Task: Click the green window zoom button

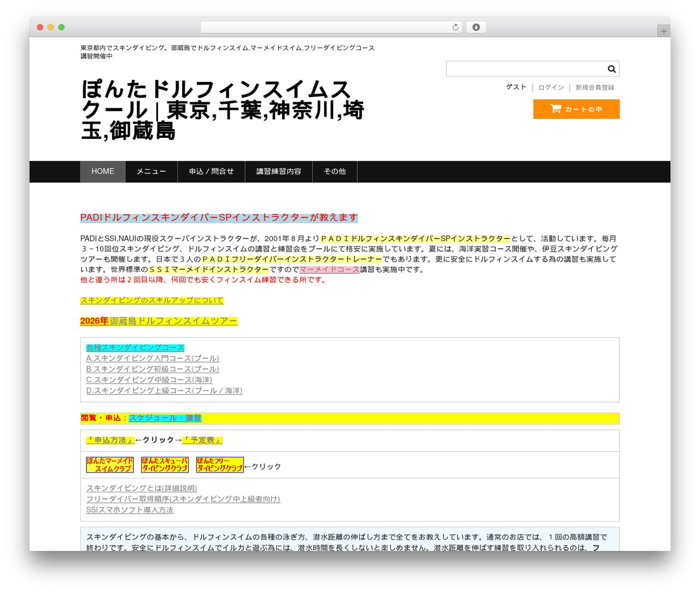Action: point(61,27)
